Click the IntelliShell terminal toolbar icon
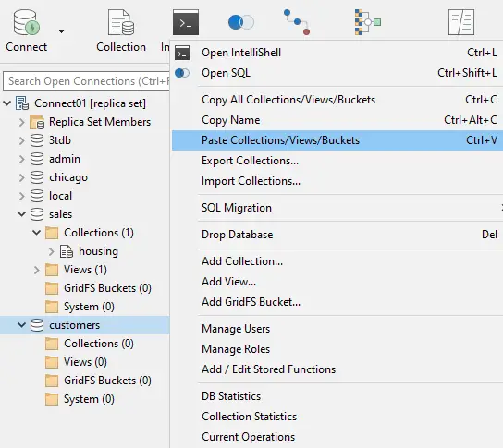This screenshot has height=448, width=503. coord(186,22)
